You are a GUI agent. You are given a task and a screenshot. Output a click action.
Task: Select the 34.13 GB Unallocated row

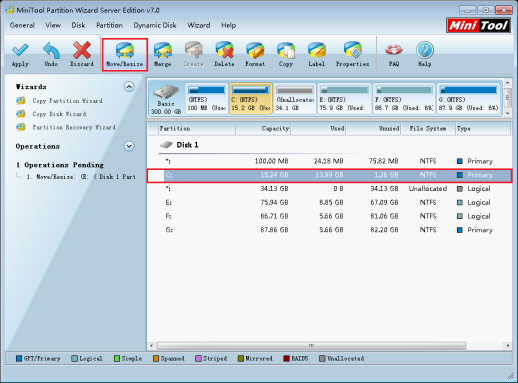coord(329,189)
